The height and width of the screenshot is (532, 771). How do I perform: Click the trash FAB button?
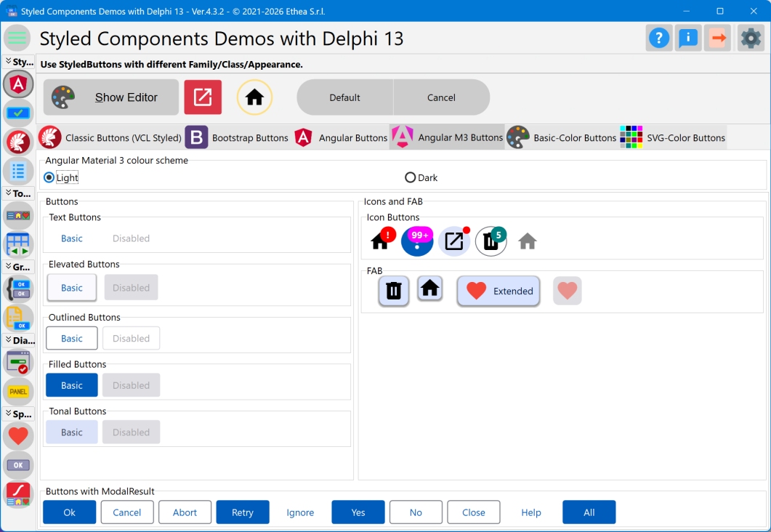393,291
